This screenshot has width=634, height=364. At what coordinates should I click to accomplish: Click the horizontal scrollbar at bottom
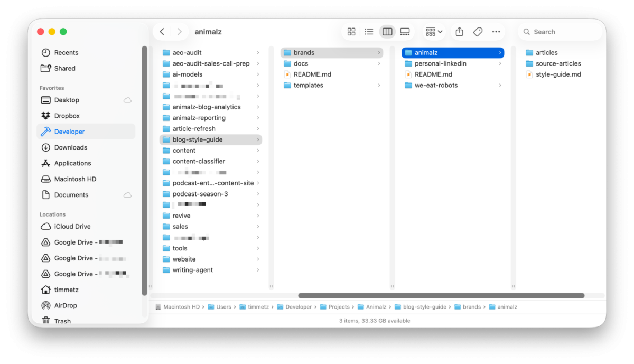pyautogui.click(x=441, y=296)
